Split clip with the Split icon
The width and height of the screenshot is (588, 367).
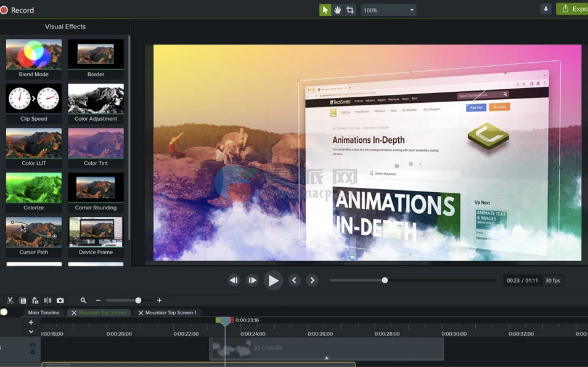(47, 300)
